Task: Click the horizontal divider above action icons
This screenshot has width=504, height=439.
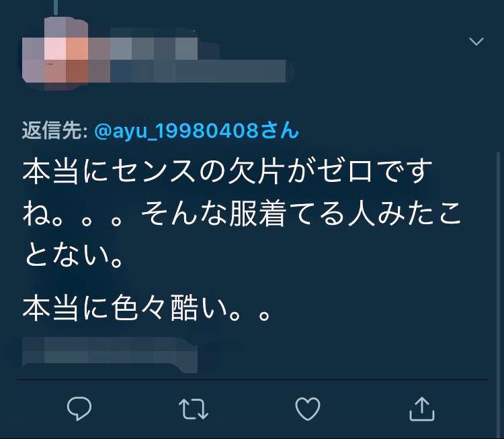Action: tap(252, 379)
